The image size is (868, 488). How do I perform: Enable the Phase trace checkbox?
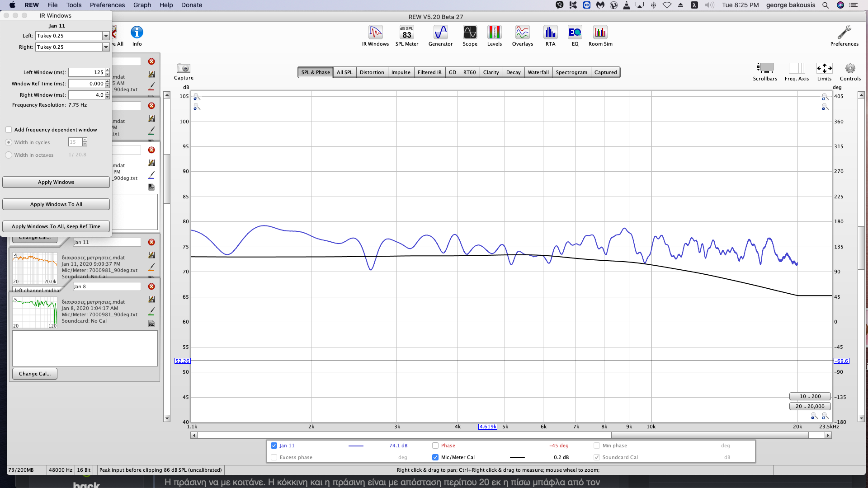point(435,446)
